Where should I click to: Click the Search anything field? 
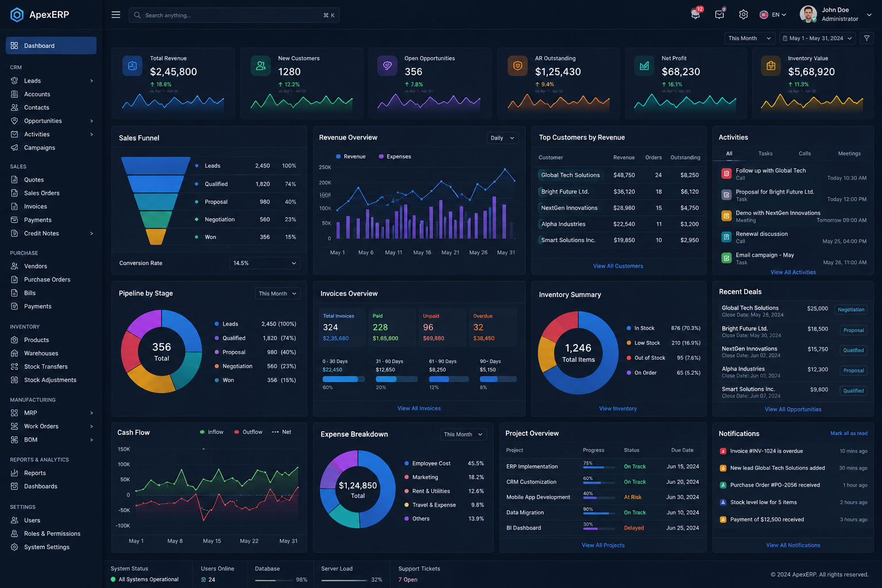point(234,16)
